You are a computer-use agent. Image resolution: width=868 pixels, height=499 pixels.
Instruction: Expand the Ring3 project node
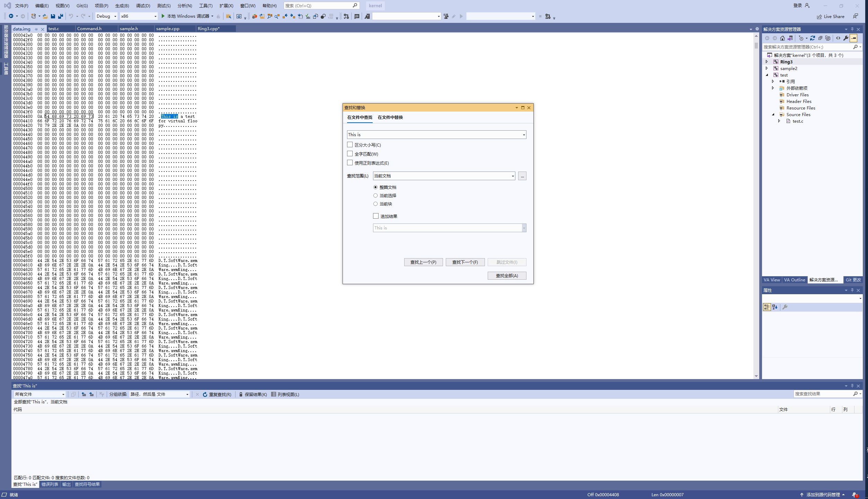[767, 62]
